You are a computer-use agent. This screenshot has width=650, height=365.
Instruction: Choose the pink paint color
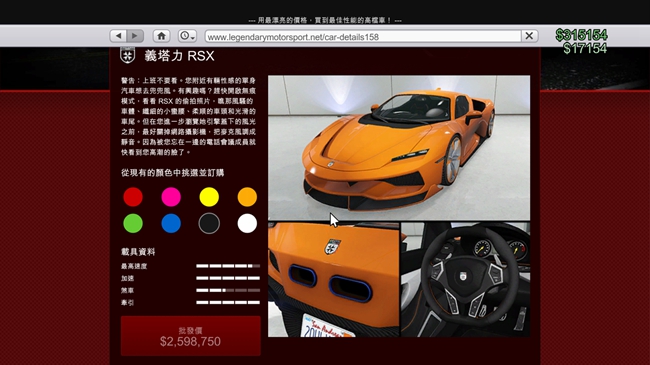pyautogui.click(x=171, y=197)
